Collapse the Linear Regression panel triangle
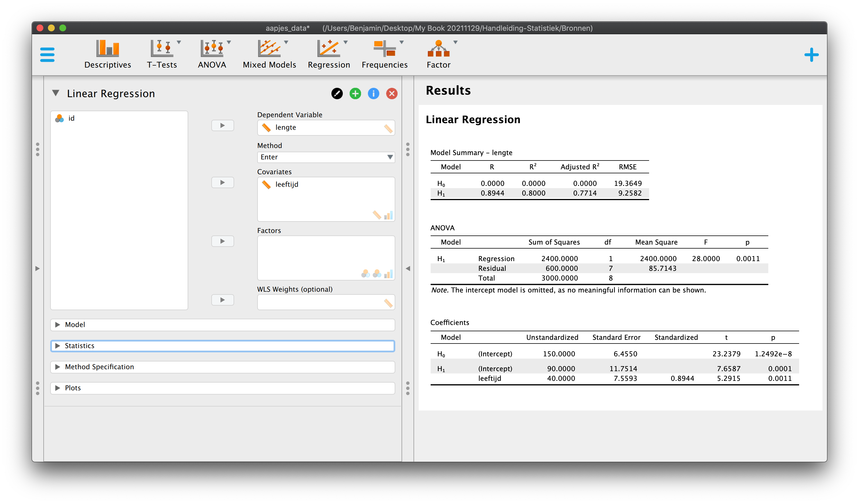This screenshot has width=859, height=504. pos(56,93)
